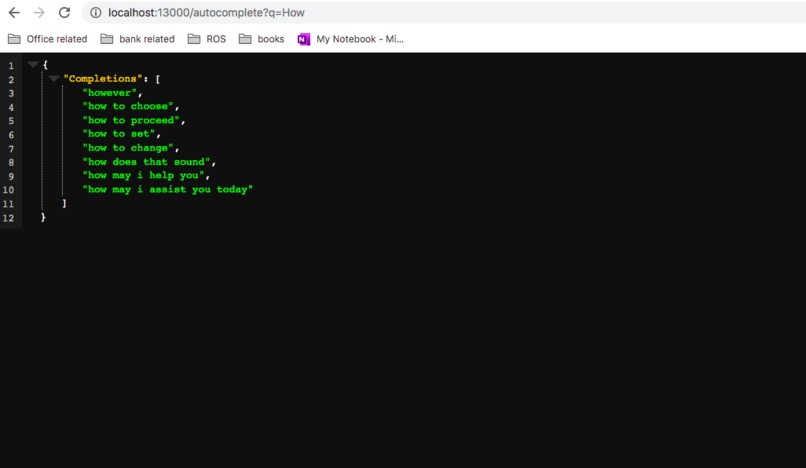Click line number 10 in gutter
The width and height of the screenshot is (806, 468).
(x=8, y=190)
